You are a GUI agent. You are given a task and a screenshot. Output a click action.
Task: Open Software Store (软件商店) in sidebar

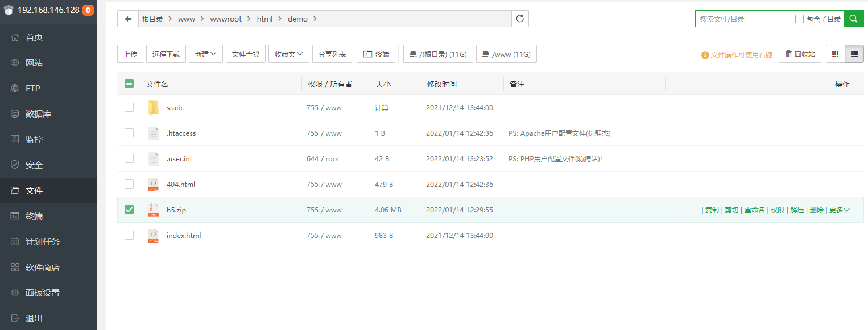click(42, 267)
